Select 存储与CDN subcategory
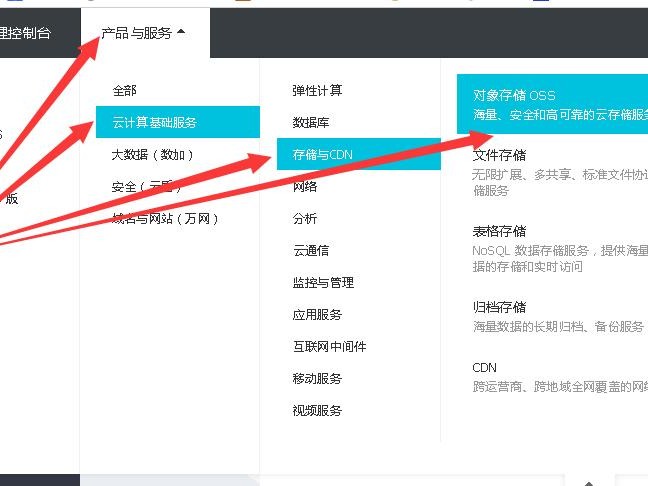 click(359, 154)
